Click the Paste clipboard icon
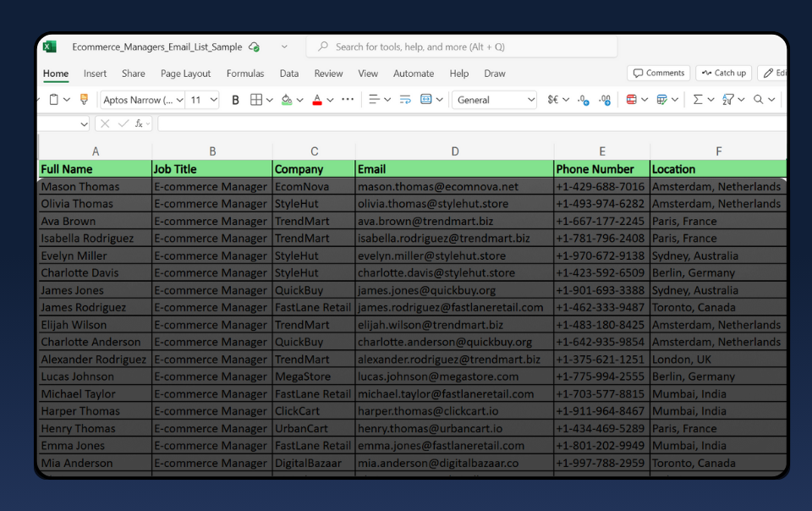The width and height of the screenshot is (812, 511). 54,99
